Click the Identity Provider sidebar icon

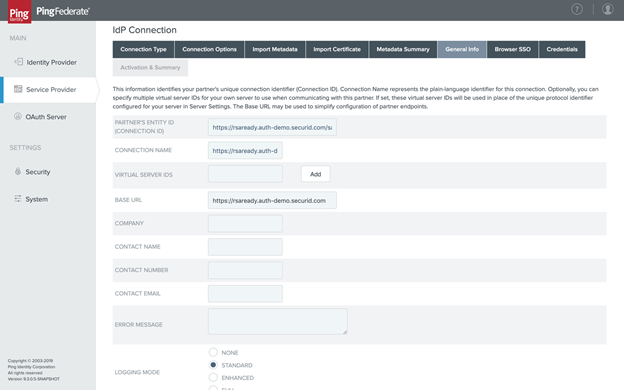pos(18,62)
